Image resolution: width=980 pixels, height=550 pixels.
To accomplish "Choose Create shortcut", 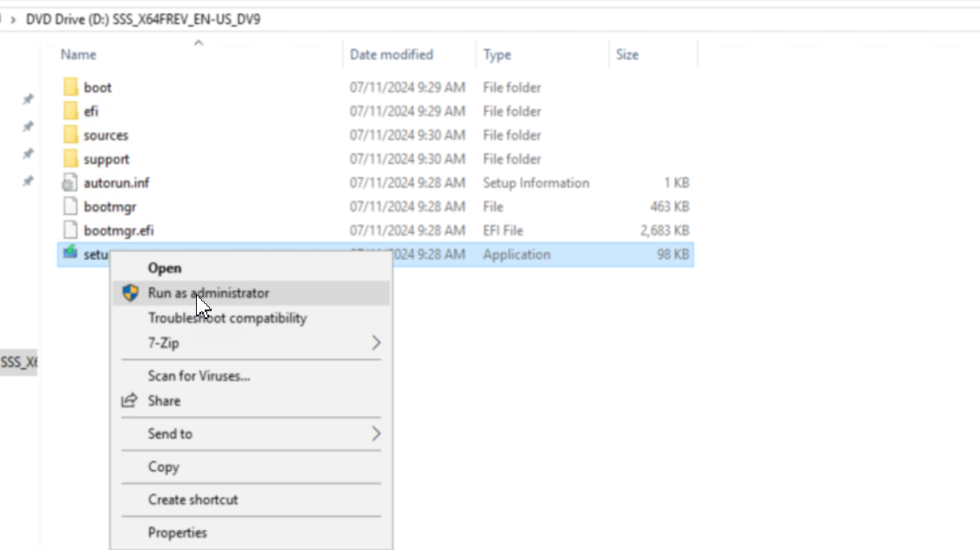I will tap(193, 499).
